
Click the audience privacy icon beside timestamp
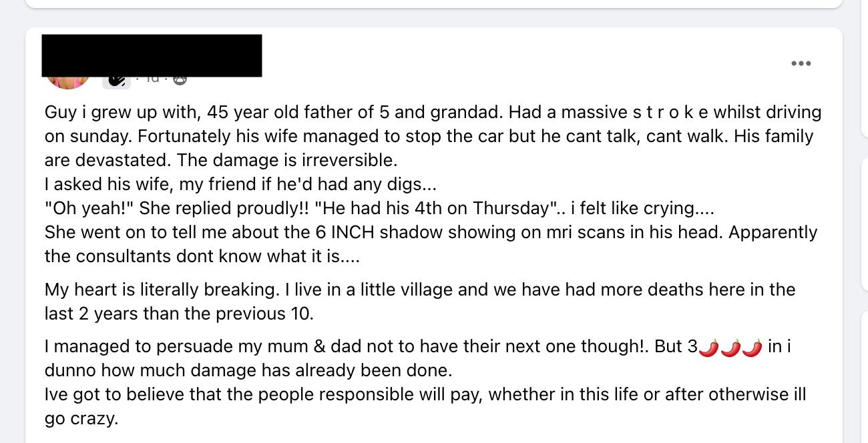180,79
